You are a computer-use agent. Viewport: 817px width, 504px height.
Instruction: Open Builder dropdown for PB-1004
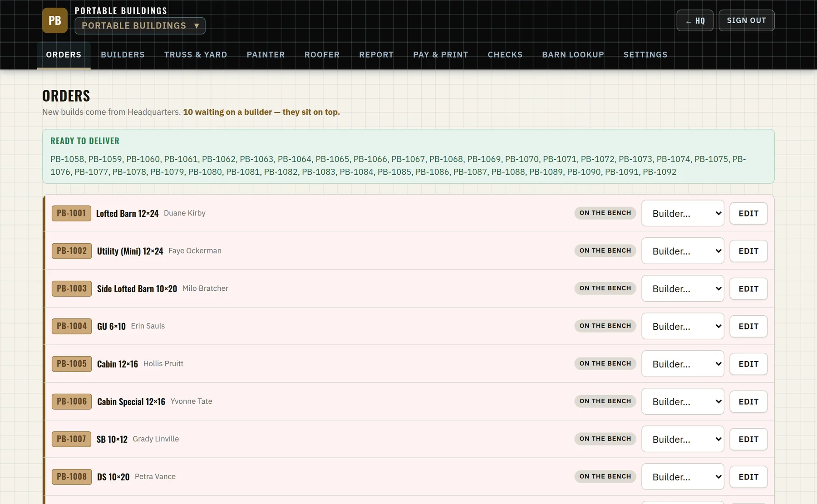[683, 326]
